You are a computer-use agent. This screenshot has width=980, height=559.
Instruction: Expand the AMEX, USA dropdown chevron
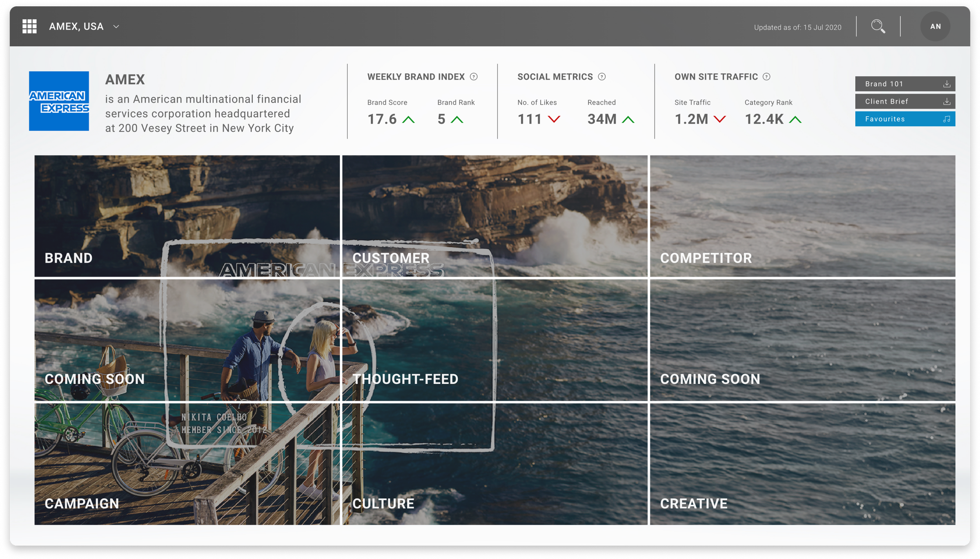(116, 27)
